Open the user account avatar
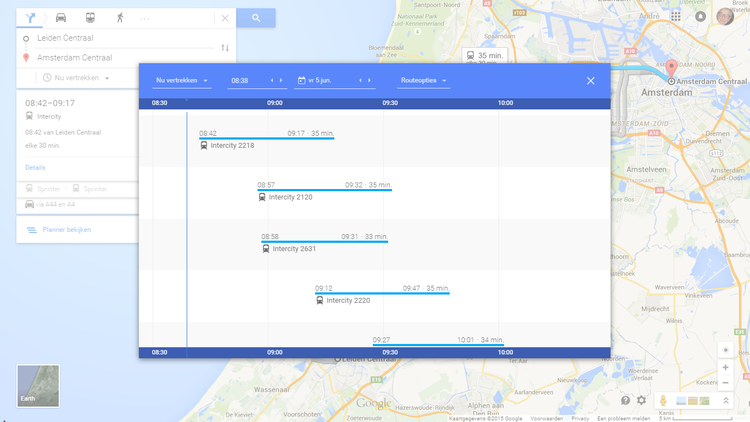The image size is (750, 422). tap(725, 17)
